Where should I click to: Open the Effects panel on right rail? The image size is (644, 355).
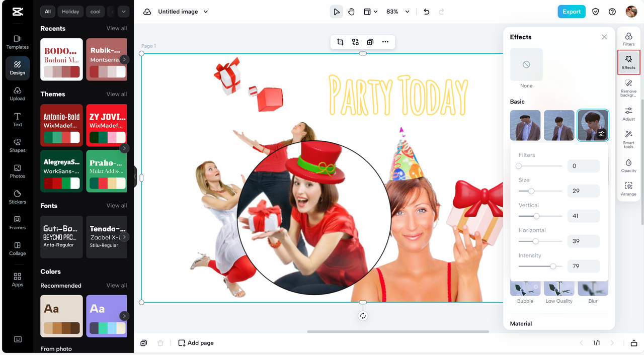point(628,62)
